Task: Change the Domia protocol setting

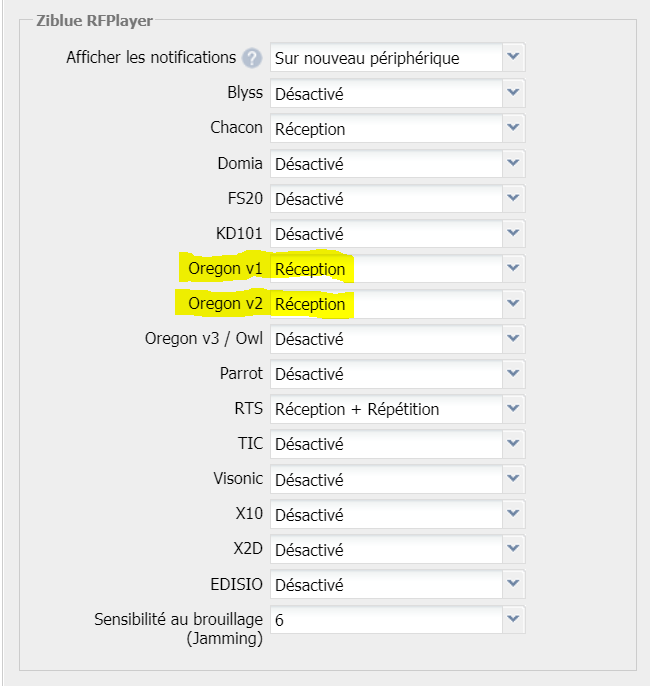Action: click(x=396, y=164)
